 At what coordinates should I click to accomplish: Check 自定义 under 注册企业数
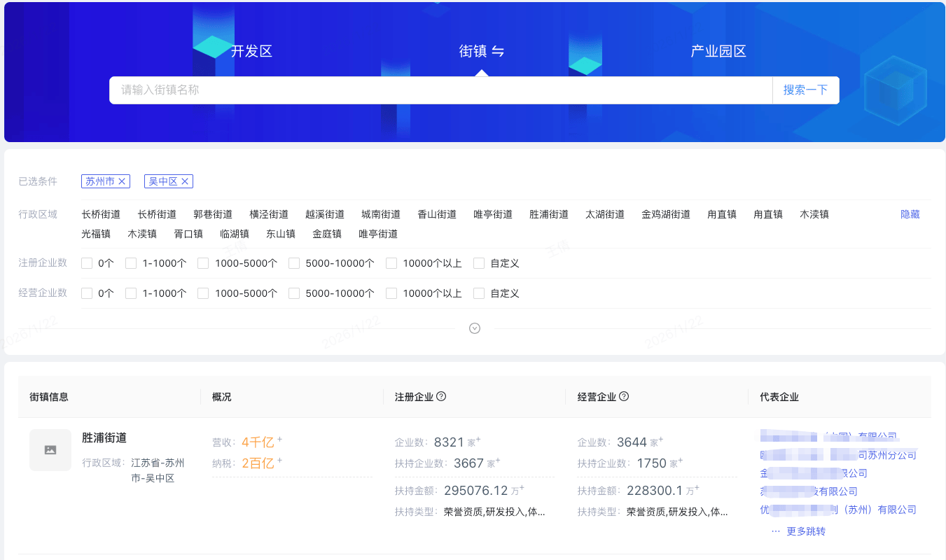click(479, 263)
